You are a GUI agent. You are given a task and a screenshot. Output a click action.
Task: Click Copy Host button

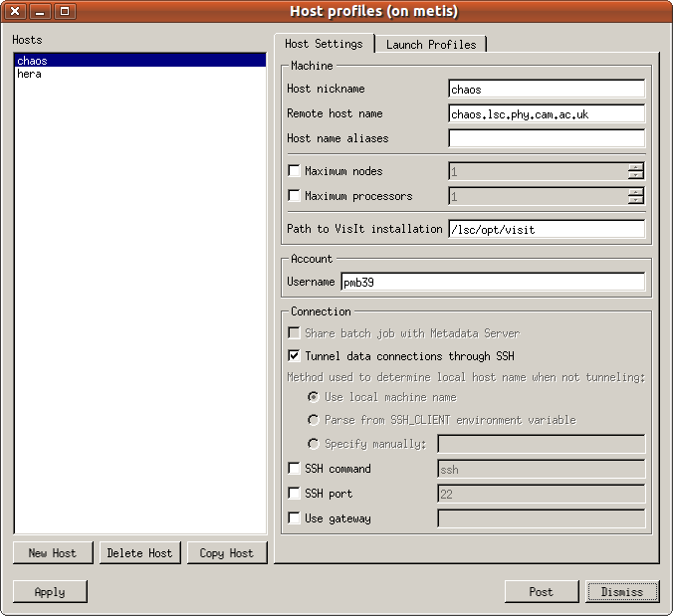pyautogui.click(x=227, y=553)
